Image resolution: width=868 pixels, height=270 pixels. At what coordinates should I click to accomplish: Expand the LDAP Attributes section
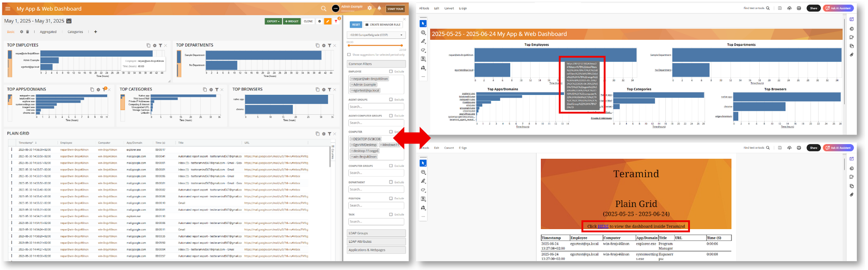click(x=376, y=241)
